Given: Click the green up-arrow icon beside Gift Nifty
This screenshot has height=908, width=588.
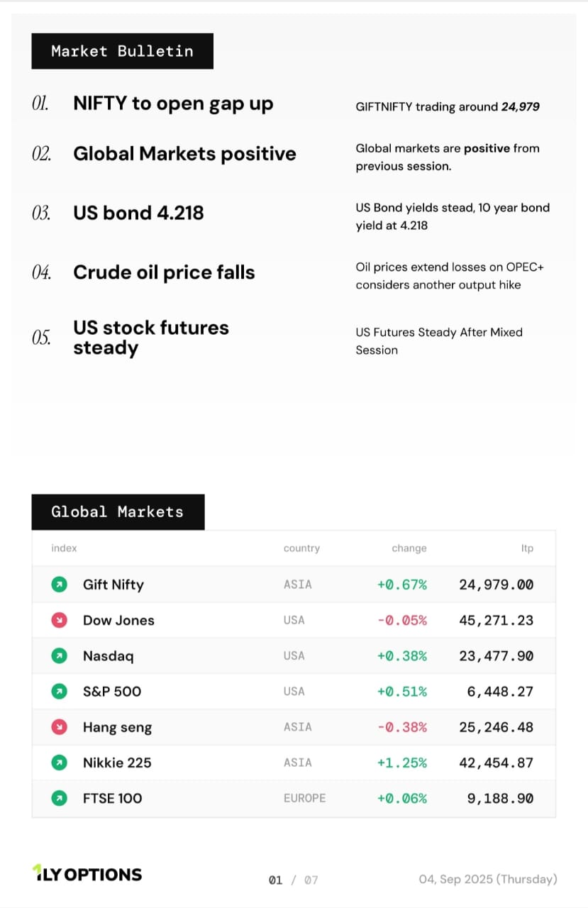Looking at the screenshot, I should pyautogui.click(x=60, y=585).
